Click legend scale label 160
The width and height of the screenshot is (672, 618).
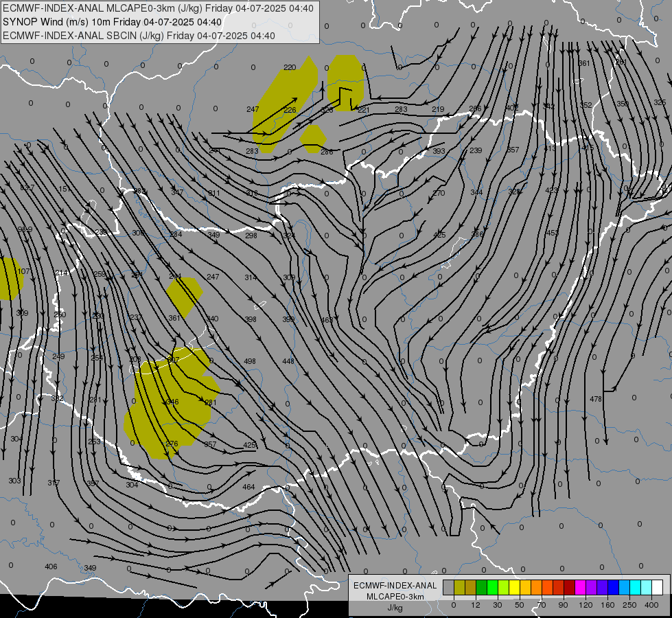point(607,605)
